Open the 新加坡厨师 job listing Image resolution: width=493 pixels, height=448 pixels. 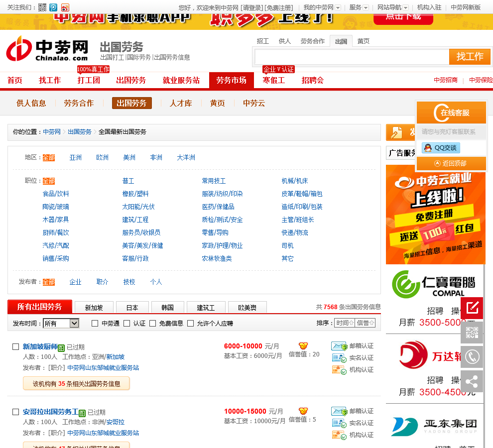click(40, 346)
